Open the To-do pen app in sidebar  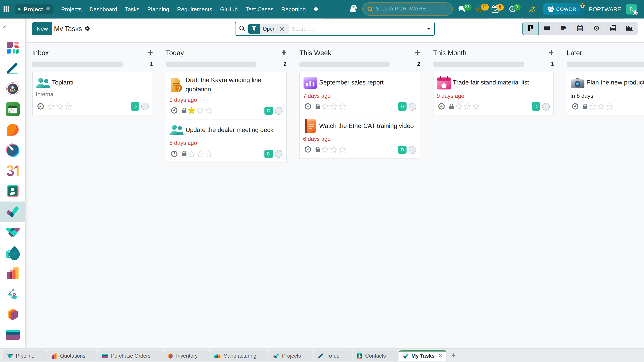pyautogui.click(x=12, y=68)
